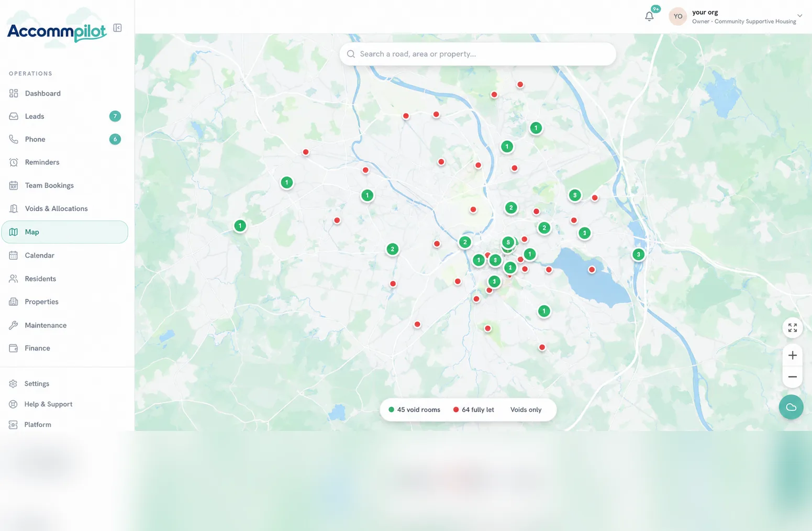This screenshot has width=812, height=531.
Task: Toggle fullscreen map view
Action: click(792, 328)
